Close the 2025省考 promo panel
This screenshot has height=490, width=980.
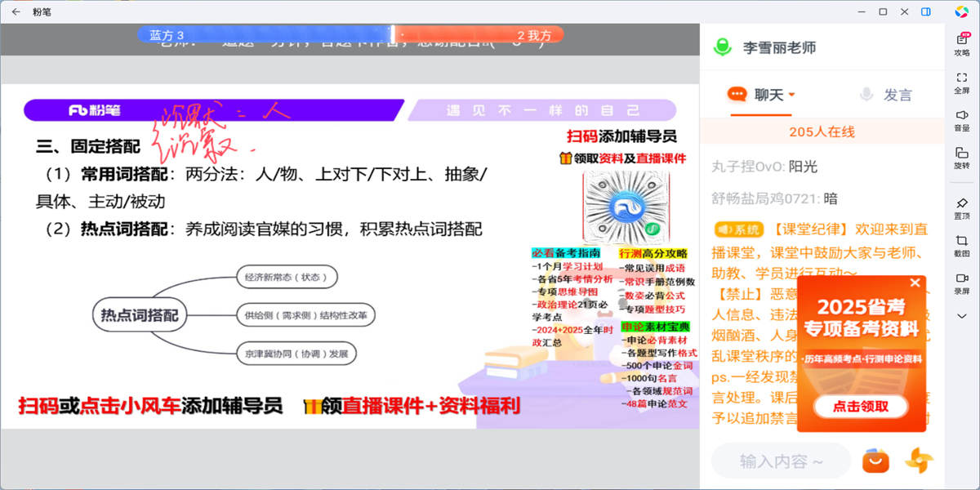pos(914,284)
